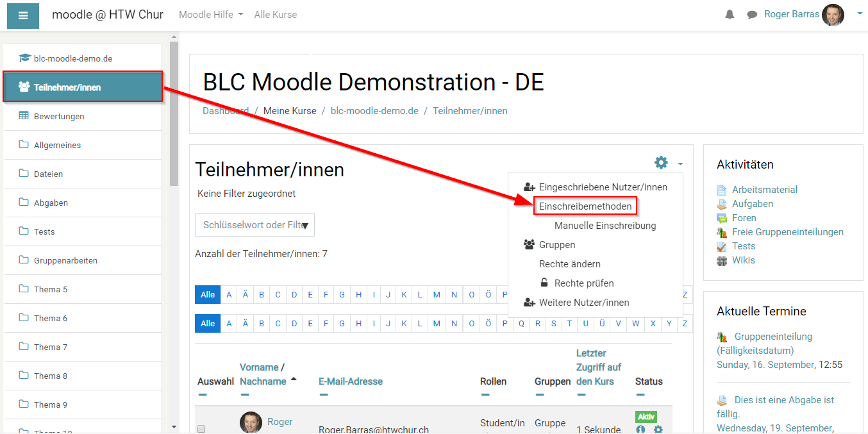The width and height of the screenshot is (868, 434).
Task: Filter by letter R in second row
Action: click(x=538, y=324)
